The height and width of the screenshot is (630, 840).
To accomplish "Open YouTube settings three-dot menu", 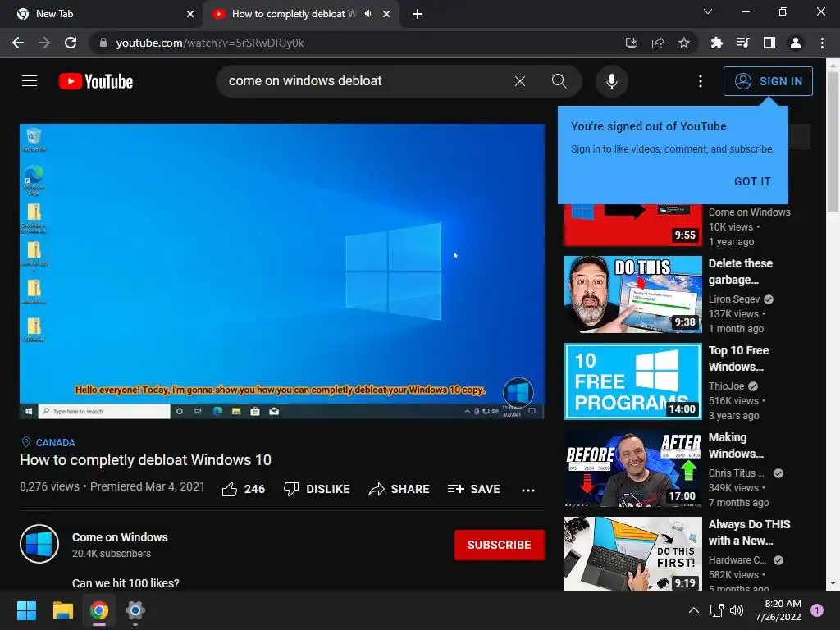I will [701, 81].
